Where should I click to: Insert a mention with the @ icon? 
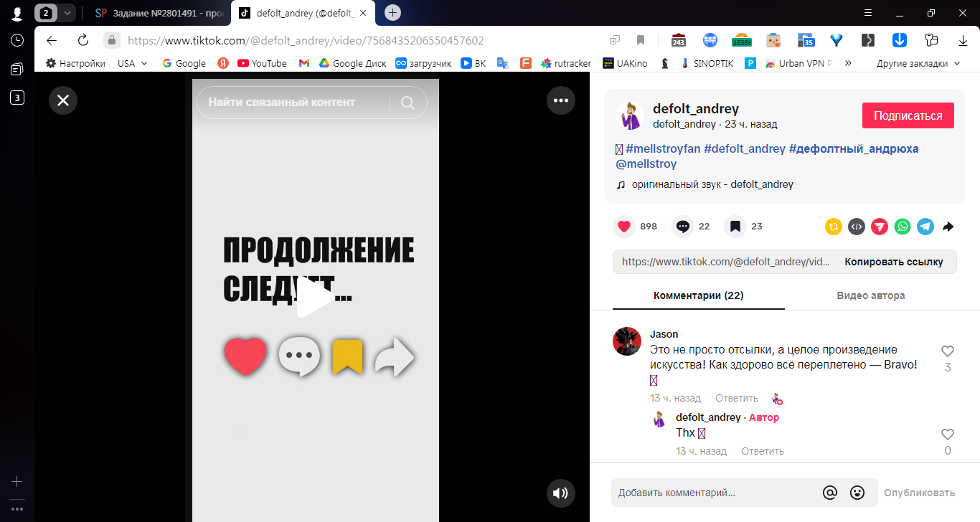click(830, 493)
